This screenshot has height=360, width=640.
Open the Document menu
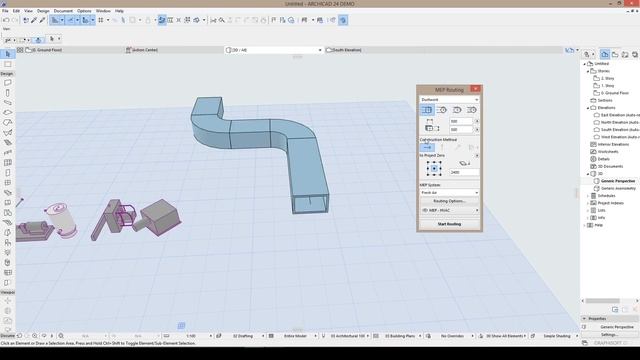[x=63, y=11]
